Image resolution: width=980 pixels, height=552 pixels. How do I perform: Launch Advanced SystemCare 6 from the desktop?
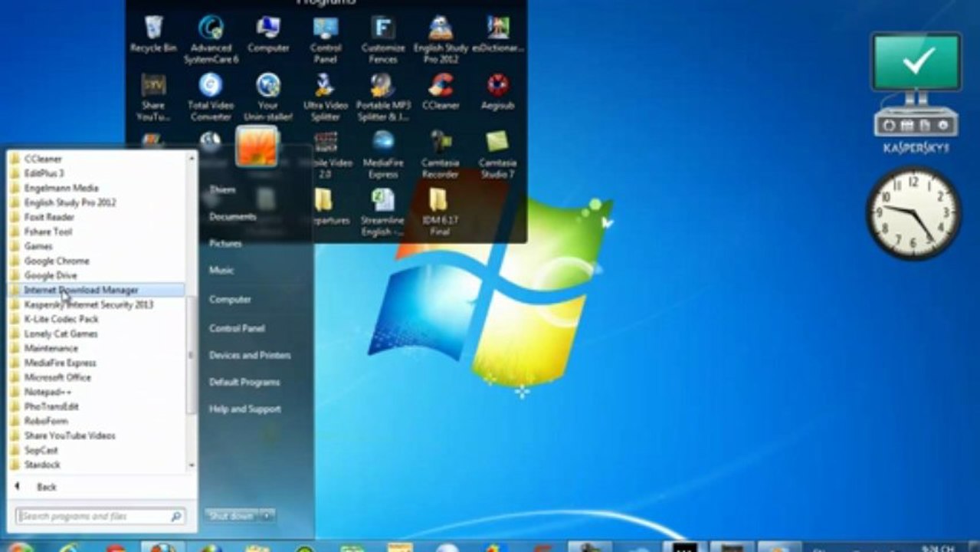[211, 39]
